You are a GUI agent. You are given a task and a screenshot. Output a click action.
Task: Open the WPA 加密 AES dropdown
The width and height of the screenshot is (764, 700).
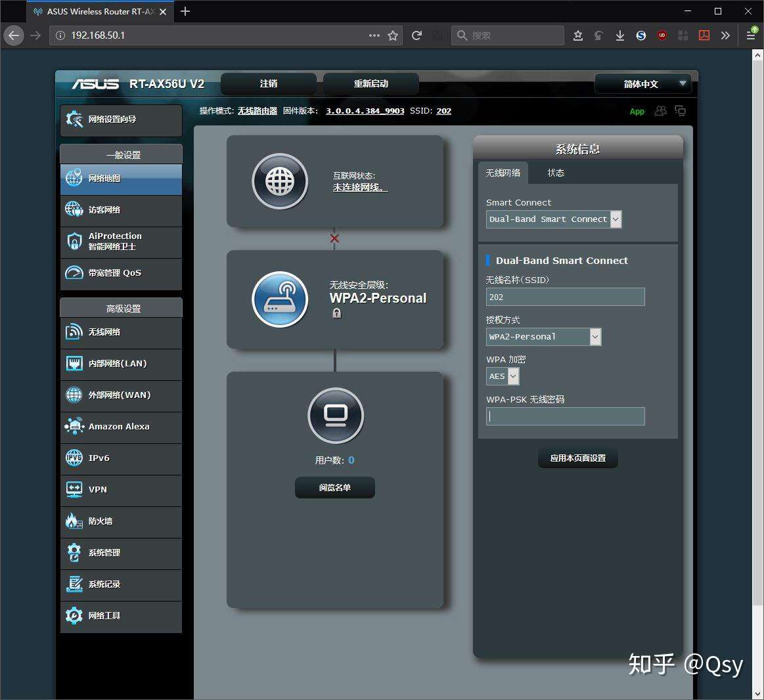(503, 376)
